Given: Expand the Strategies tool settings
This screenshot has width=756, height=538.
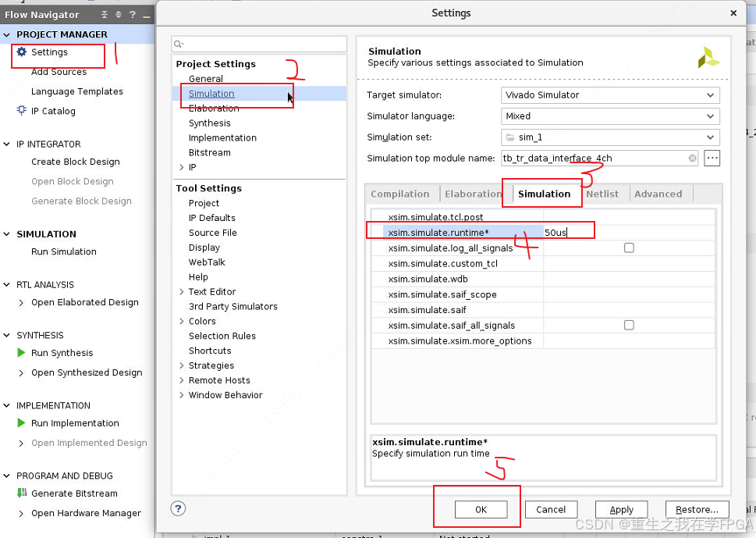Looking at the screenshot, I should click(x=182, y=365).
